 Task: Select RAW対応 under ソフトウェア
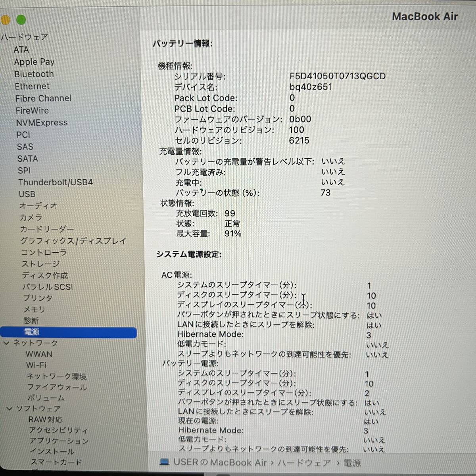tap(45, 419)
